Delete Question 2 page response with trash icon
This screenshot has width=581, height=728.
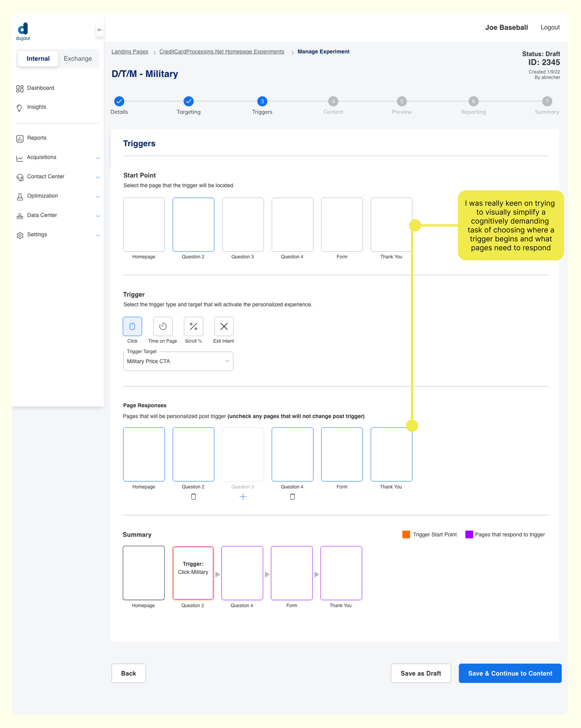click(x=193, y=496)
